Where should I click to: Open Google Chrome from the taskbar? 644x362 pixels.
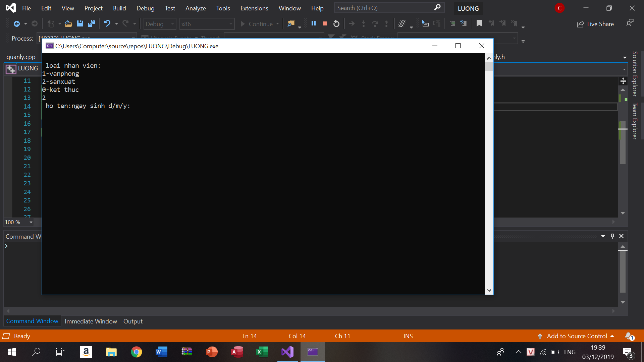[x=136, y=352]
